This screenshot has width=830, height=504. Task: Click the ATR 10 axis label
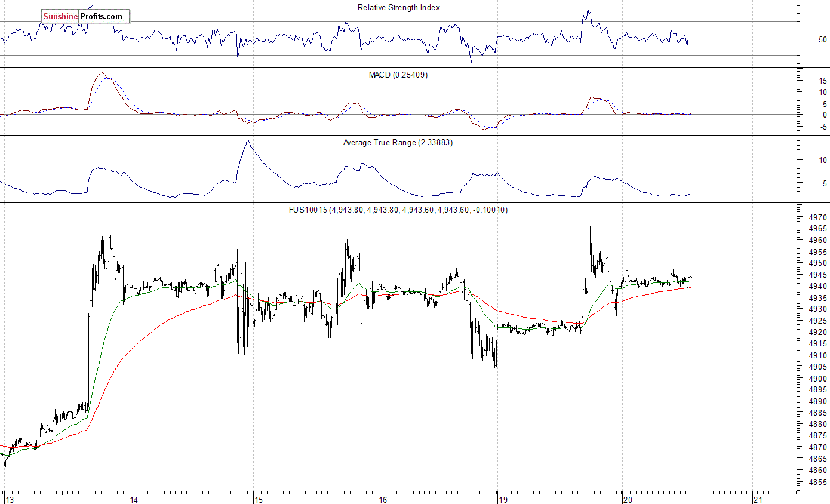click(x=822, y=160)
